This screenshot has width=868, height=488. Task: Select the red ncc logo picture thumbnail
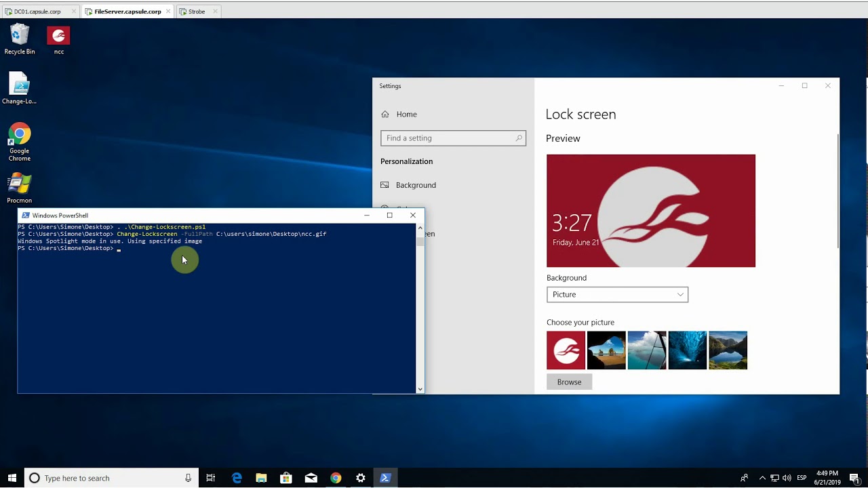tap(566, 350)
